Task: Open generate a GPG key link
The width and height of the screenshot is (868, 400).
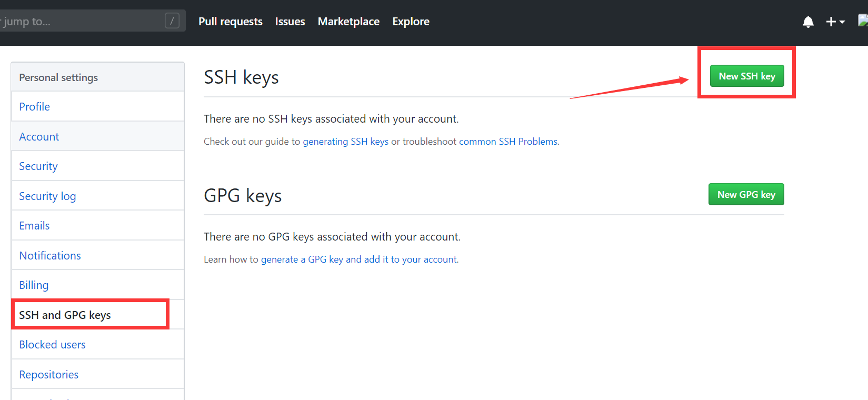Action: (359, 259)
